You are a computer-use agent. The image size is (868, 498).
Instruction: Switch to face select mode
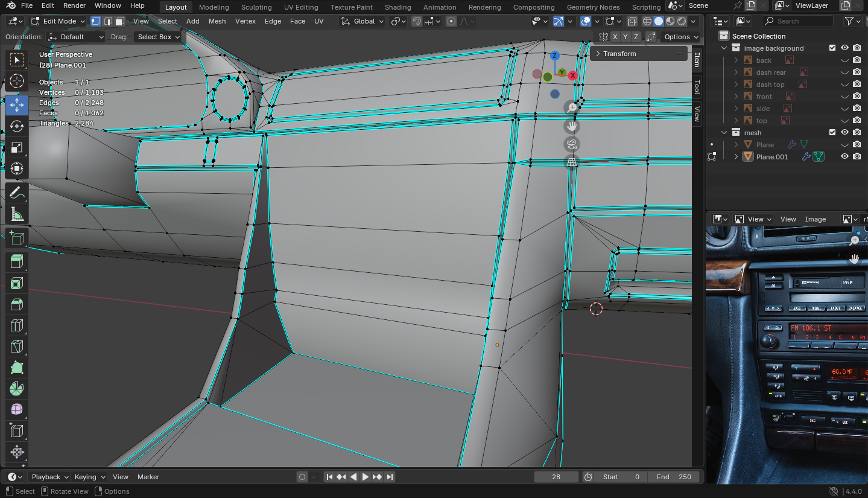pos(120,21)
